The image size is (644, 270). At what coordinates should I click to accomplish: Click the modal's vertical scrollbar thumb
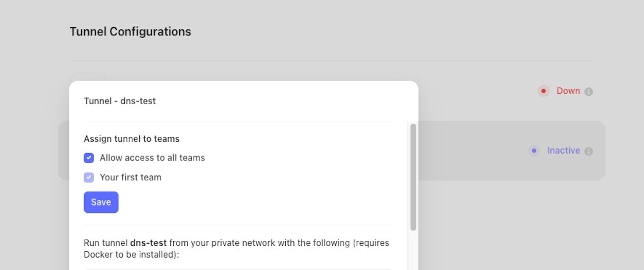tap(413, 177)
